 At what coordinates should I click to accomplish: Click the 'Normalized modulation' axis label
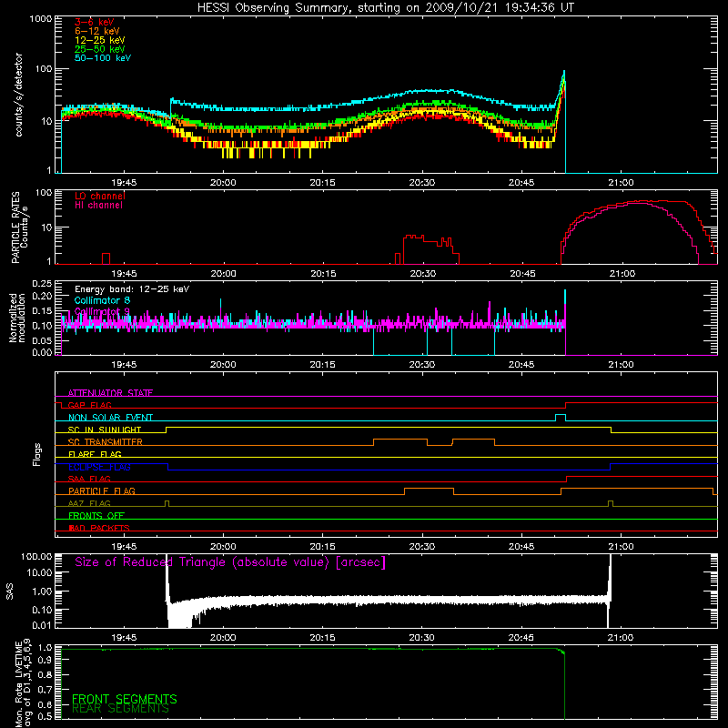click(x=17, y=318)
